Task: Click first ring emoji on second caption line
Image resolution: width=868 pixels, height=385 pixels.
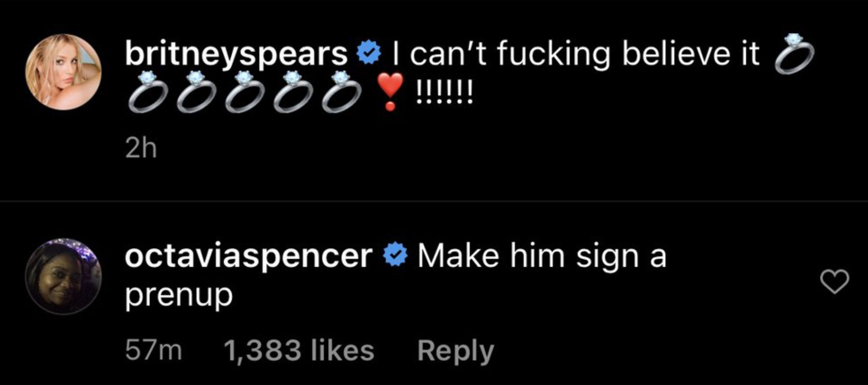Action: pos(147,92)
